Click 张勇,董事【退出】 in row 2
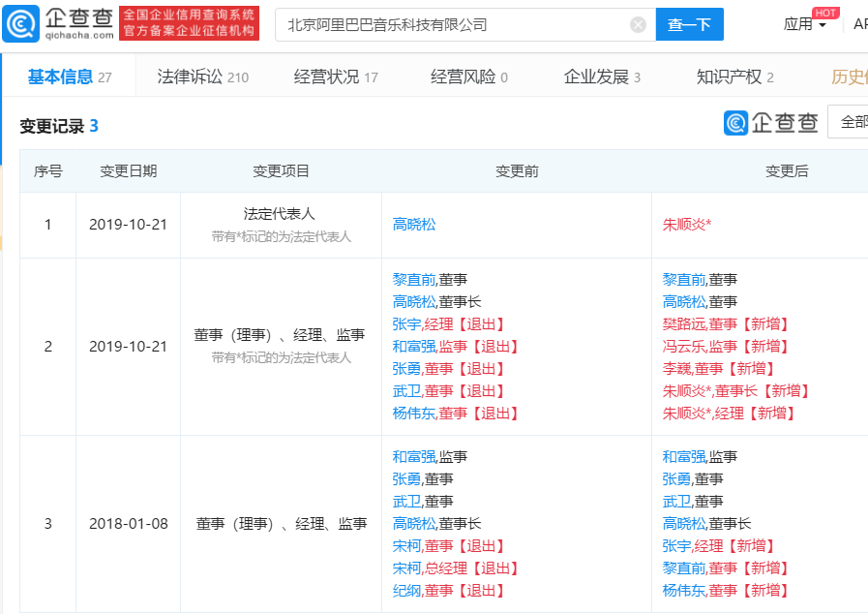The height and width of the screenshot is (614, 868). pos(448,369)
